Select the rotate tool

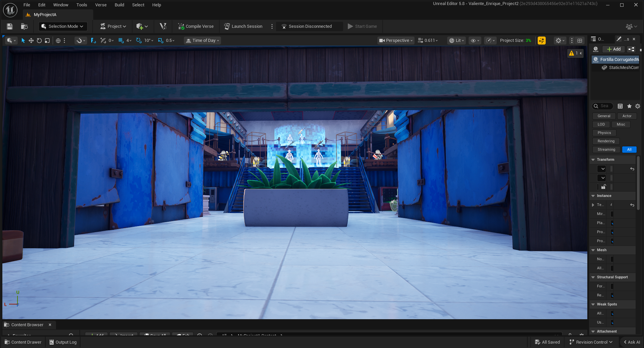[39, 41]
